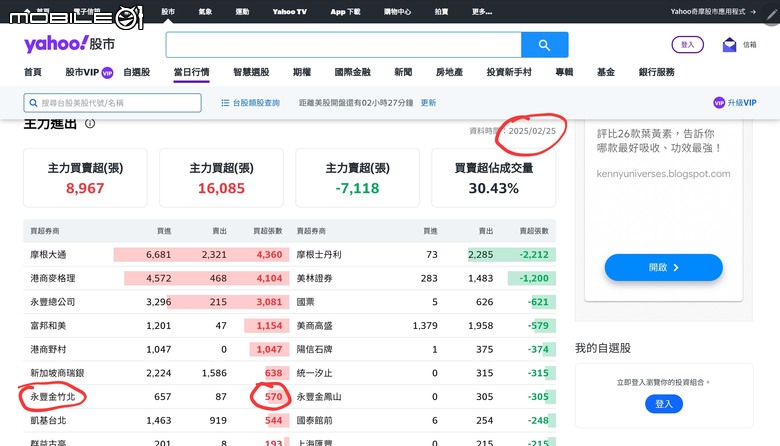Screen dimensions: 780x446
Task: Click the 登入 button in the header
Action: tap(687, 45)
